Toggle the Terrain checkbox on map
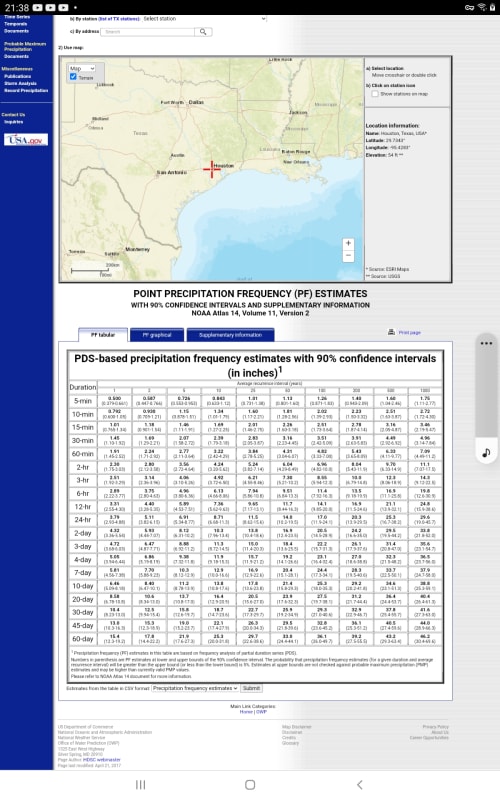The image size is (500, 800). coord(73,77)
